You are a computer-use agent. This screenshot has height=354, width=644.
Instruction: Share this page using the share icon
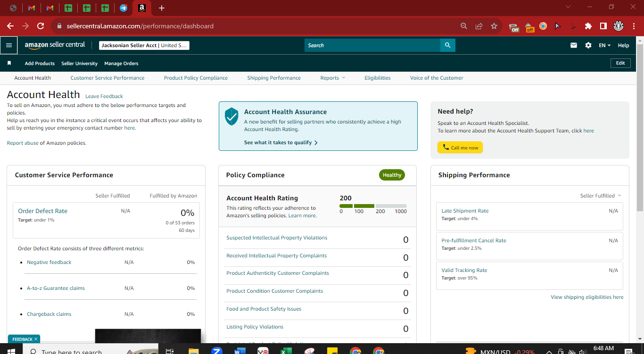(479, 26)
